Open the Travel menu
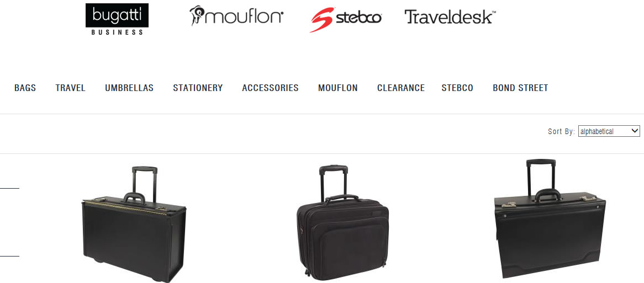 click(70, 88)
